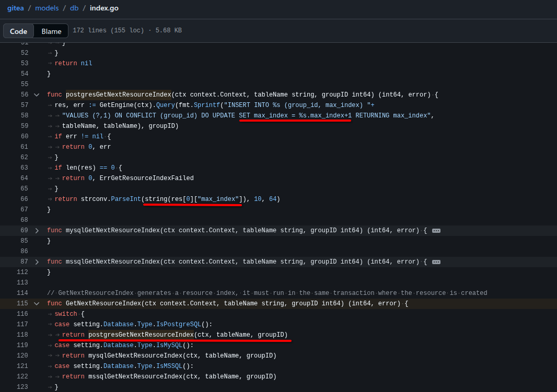The height and width of the screenshot is (392, 557).
Task: Navigate to the models folder breadcrumb
Action: [x=47, y=8]
